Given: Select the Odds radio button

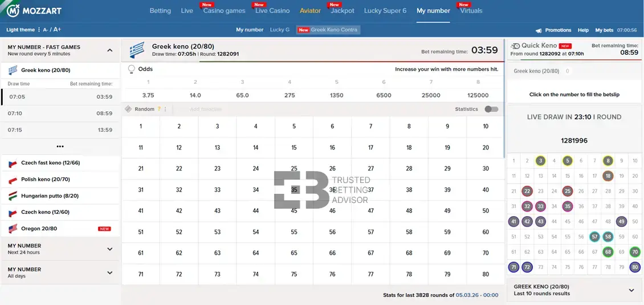Looking at the screenshot, I should click(132, 69).
